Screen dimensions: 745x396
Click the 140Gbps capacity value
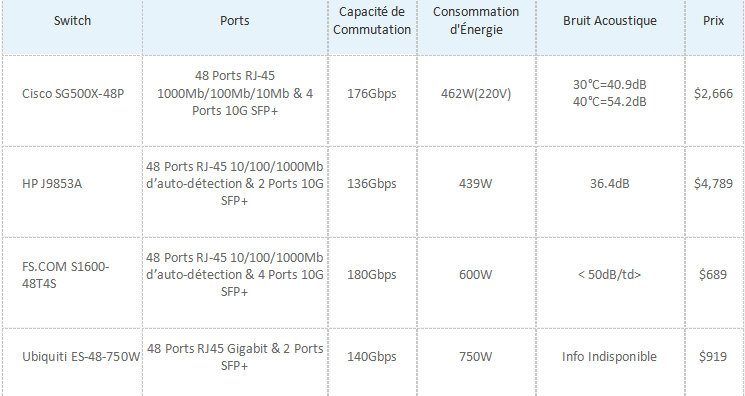(372, 357)
